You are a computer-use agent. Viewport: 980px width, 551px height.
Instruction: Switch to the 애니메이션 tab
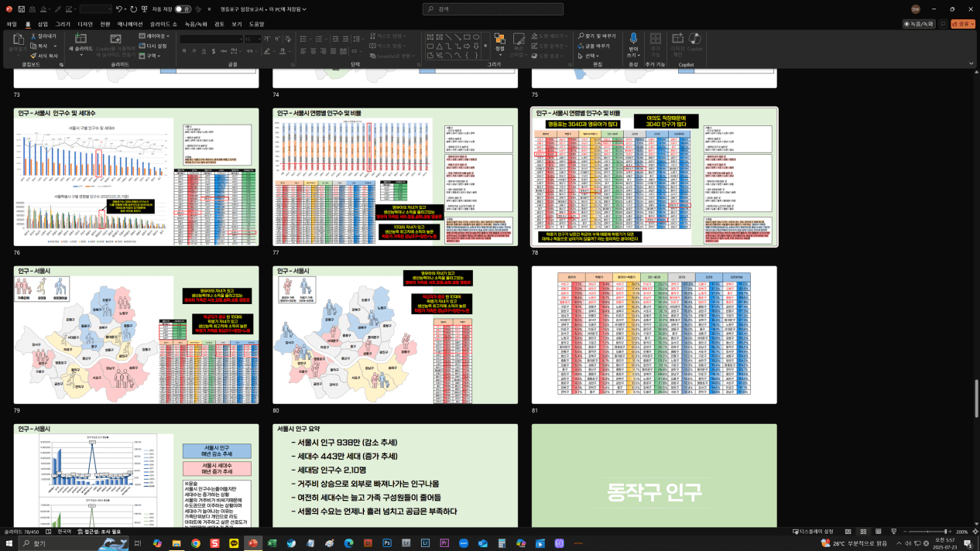pyautogui.click(x=130, y=24)
